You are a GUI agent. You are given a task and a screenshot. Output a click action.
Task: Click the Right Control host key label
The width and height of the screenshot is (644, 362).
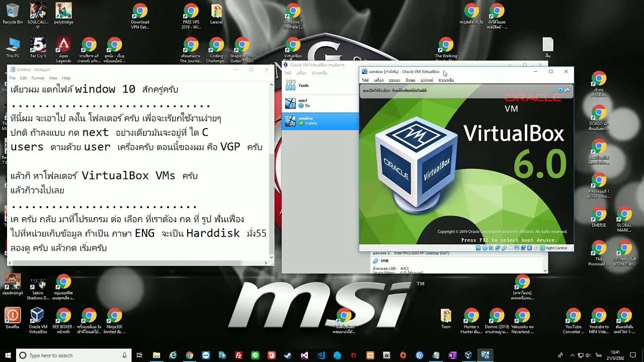click(556, 248)
